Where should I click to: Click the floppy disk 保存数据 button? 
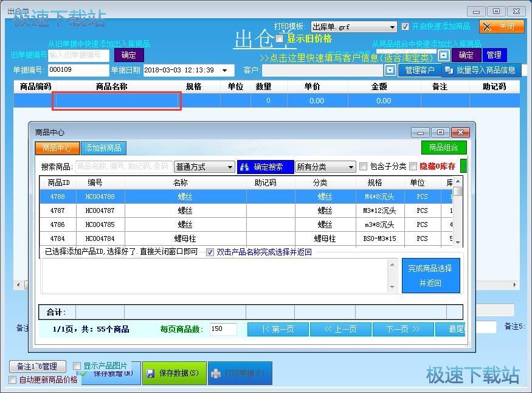click(174, 373)
